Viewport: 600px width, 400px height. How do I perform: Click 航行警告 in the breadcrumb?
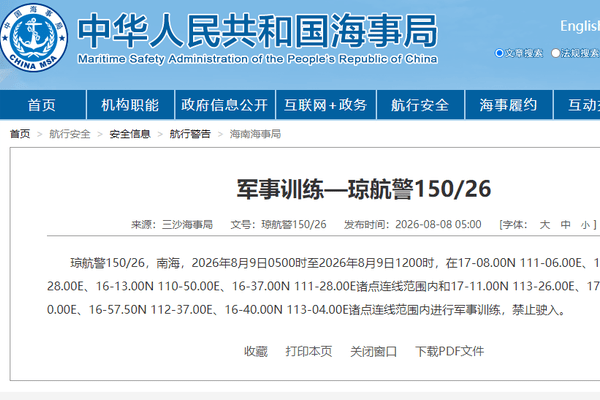tap(190, 134)
